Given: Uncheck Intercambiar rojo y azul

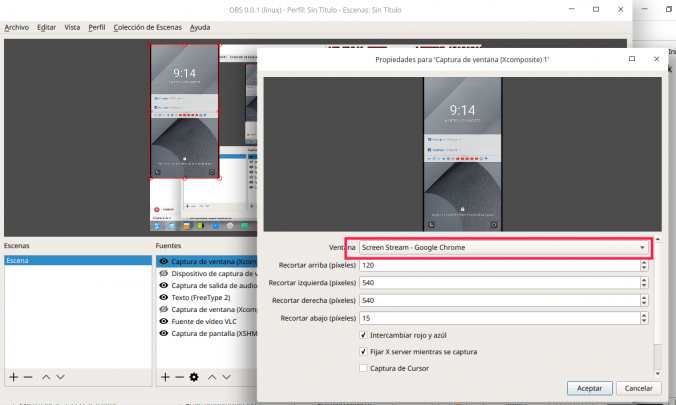Looking at the screenshot, I should tap(362, 336).
